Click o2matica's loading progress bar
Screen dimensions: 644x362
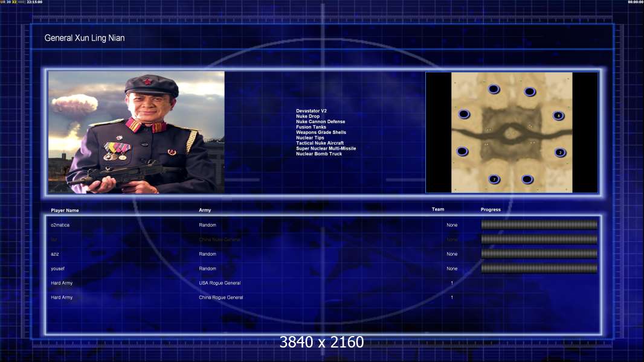pos(539,224)
